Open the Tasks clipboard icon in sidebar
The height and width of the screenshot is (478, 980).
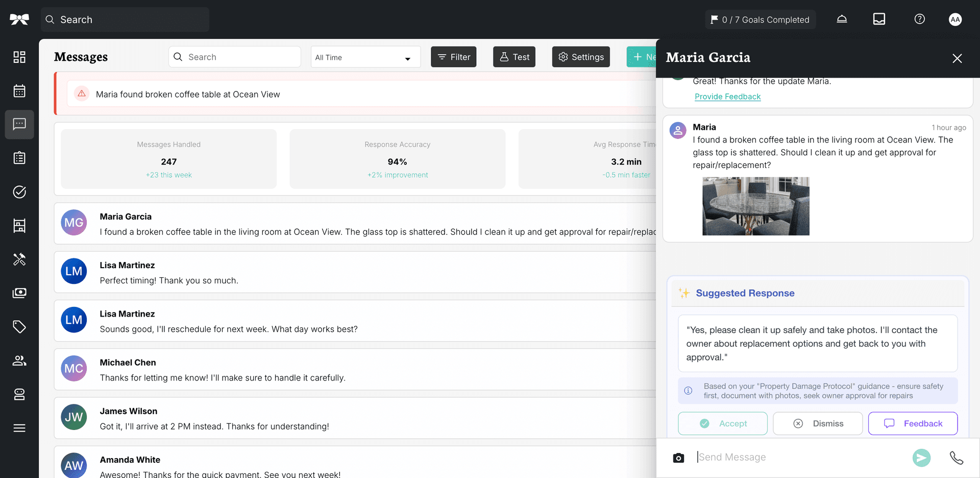[19, 158]
